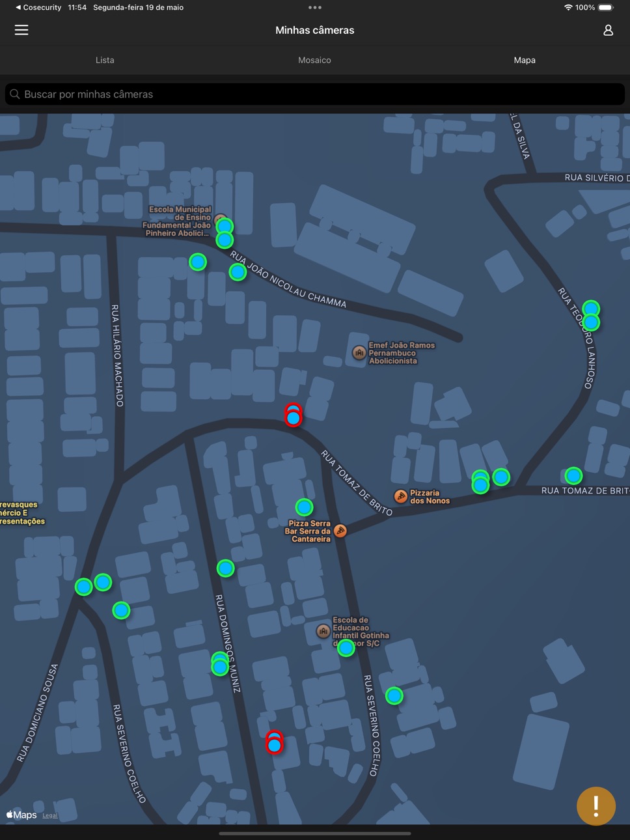
Task: Select the camera marker east of Rua Severino Coelho
Action: pos(394,696)
